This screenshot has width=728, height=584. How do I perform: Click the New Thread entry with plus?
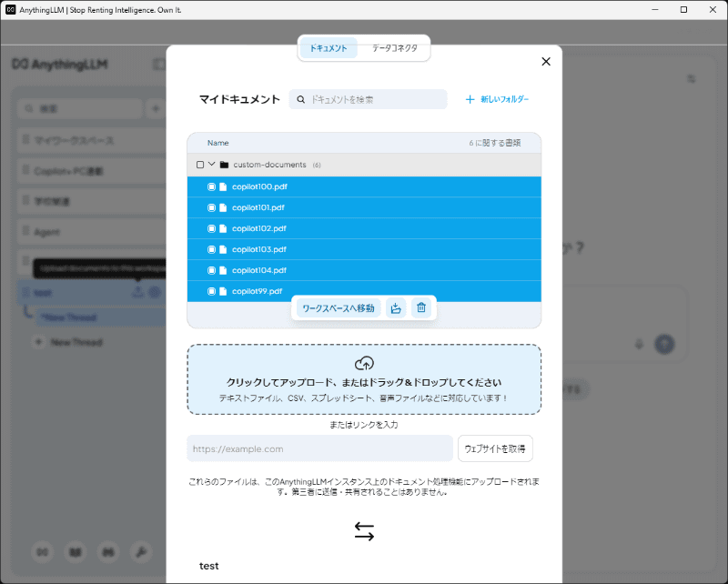coord(68,343)
